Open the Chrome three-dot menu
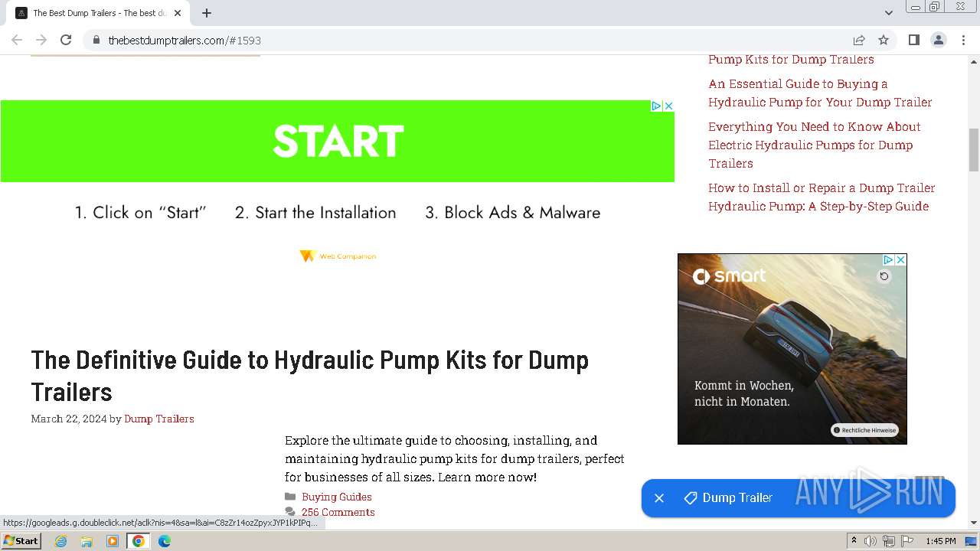 [x=963, y=40]
